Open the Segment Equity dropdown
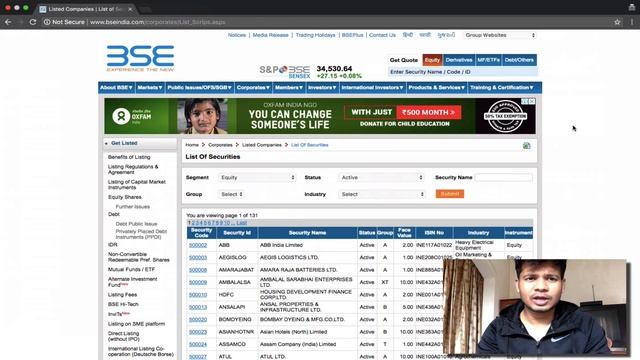Screen dimensions: 640x360 click(x=257, y=178)
